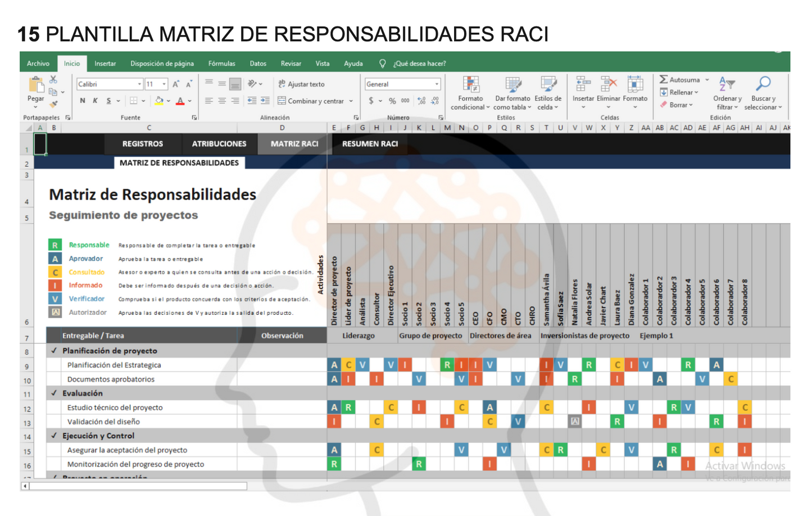Click the Formato cells button
Image resolution: width=812 pixels, height=516 pixels.
coord(635,93)
